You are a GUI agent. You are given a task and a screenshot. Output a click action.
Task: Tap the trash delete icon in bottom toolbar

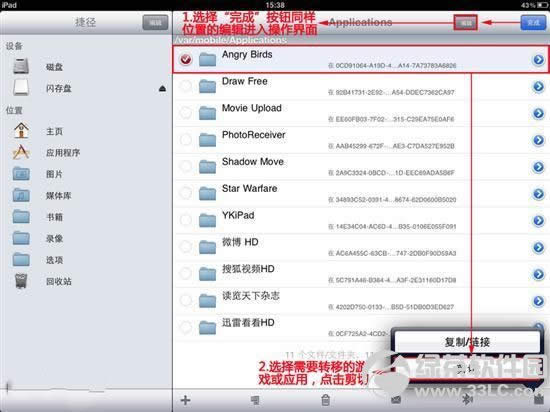tap(326, 400)
